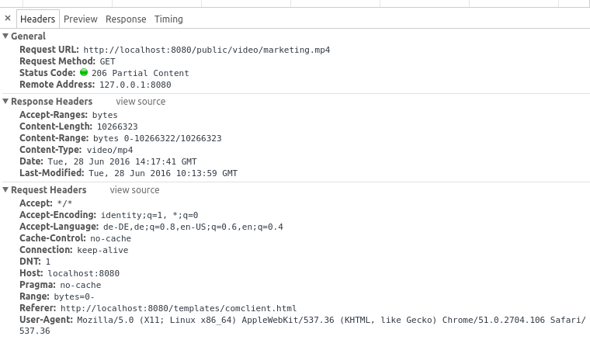Viewport: 590px width, 364px height.
Task: Collapse the Request Headers section
Action: coord(6,190)
